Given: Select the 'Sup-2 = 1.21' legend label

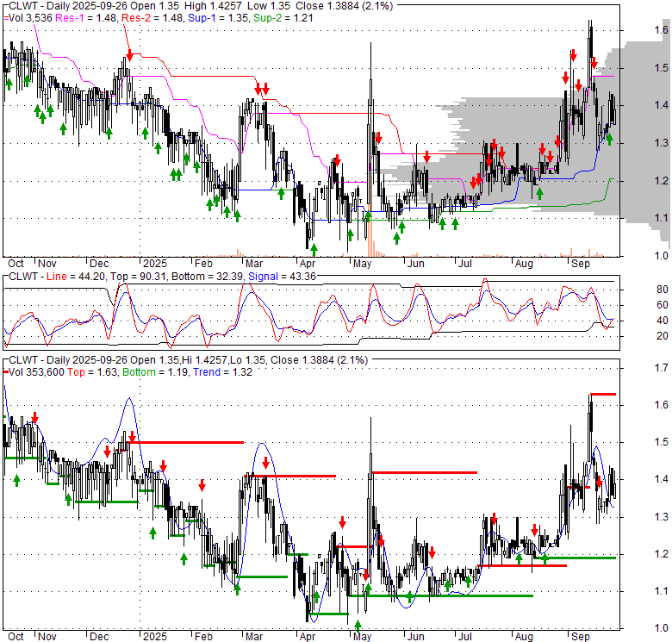Looking at the screenshot, I should [x=283, y=18].
